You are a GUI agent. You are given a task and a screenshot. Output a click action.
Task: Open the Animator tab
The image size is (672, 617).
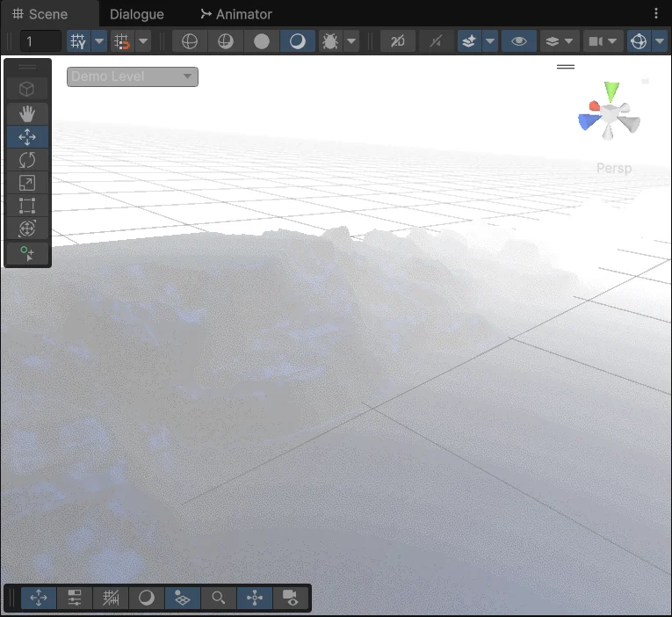[x=235, y=14]
